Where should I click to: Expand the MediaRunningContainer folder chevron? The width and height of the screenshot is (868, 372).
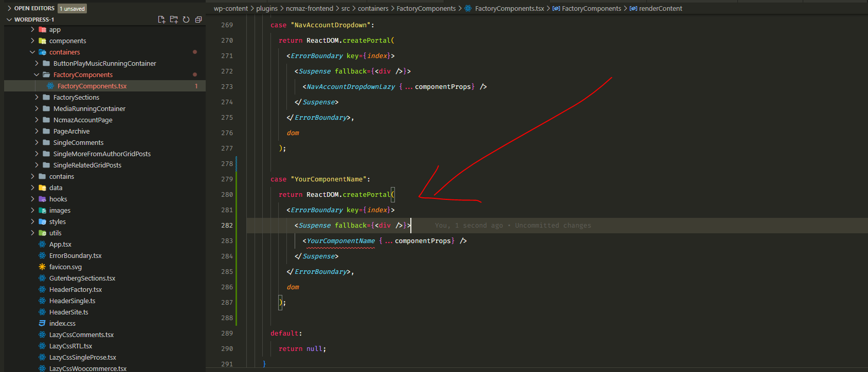(37, 109)
